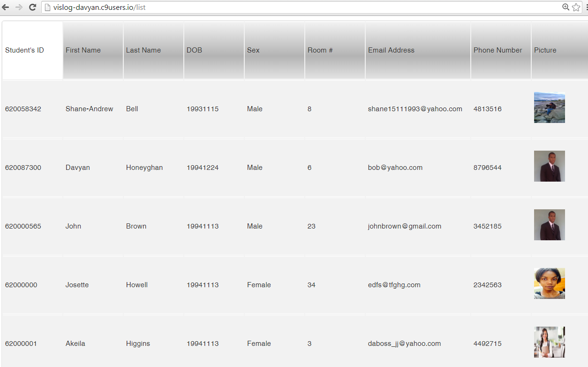This screenshot has height=367, width=588.
Task: Open Shane-Andrew Bell's landscape picture thumbnail
Action: click(550, 107)
